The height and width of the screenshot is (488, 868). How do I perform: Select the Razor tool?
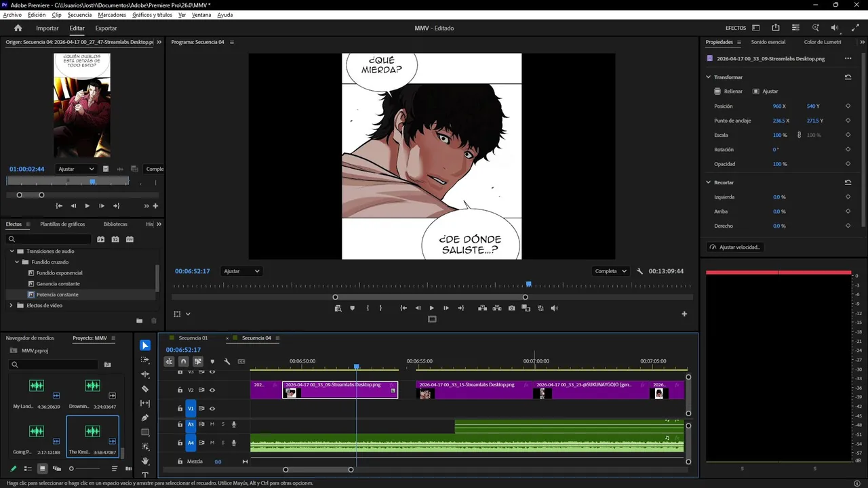(145, 389)
